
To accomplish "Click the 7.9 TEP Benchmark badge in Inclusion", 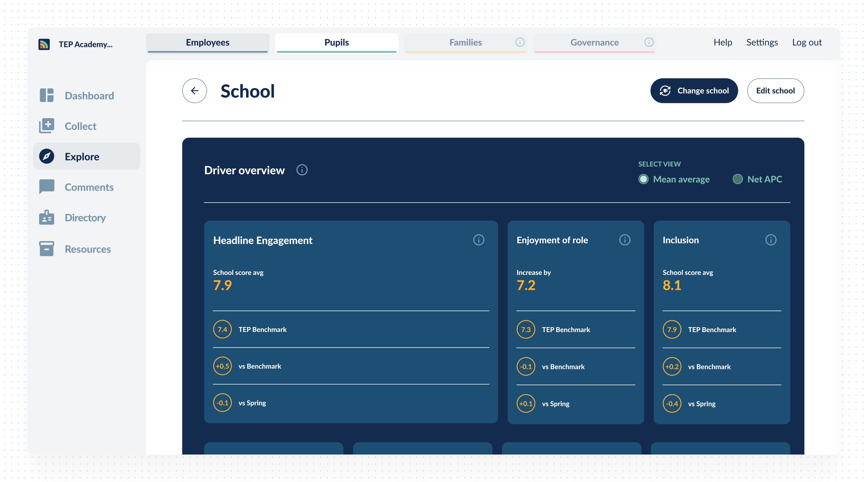I will [672, 329].
